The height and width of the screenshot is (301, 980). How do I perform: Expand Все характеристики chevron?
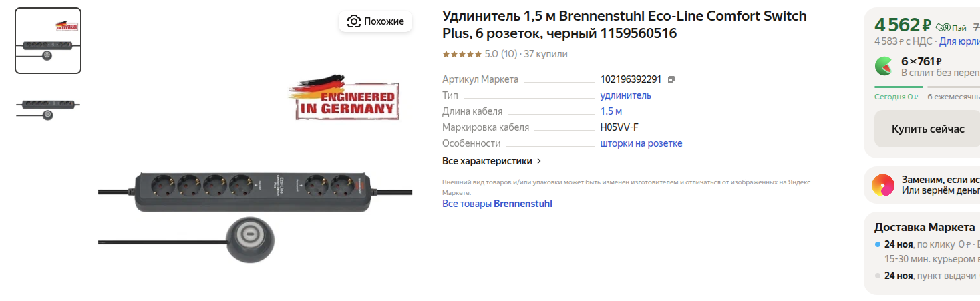point(539,161)
